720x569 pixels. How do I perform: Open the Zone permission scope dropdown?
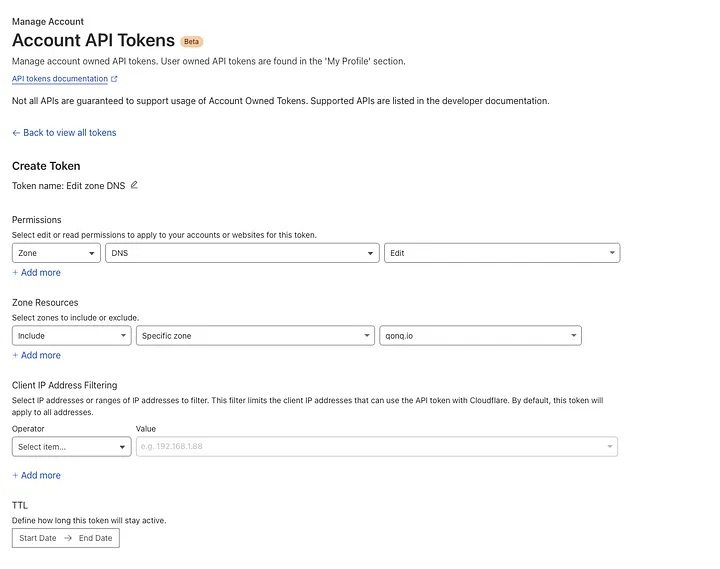(56, 253)
